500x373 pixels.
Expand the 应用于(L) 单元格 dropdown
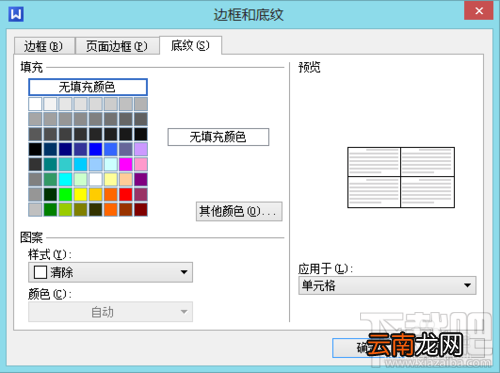coord(387,286)
